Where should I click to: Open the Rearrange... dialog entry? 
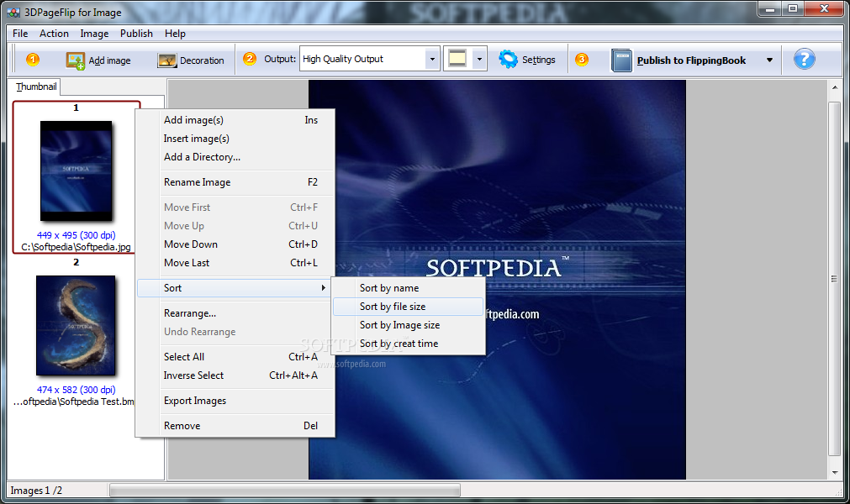click(x=235, y=313)
